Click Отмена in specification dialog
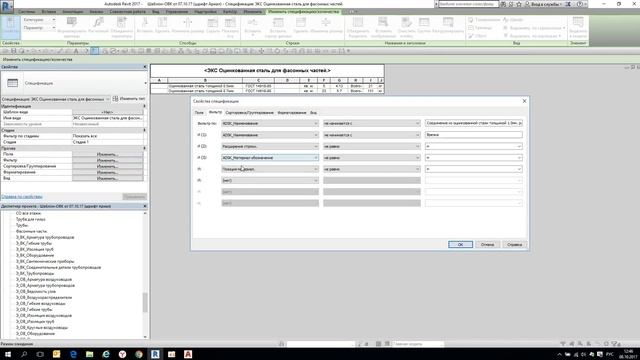 (x=487, y=244)
